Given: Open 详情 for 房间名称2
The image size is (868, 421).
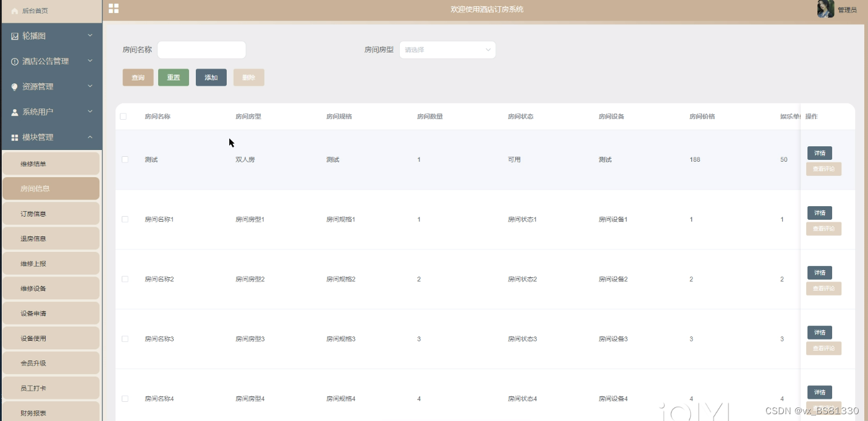Looking at the screenshot, I should pyautogui.click(x=820, y=273).
